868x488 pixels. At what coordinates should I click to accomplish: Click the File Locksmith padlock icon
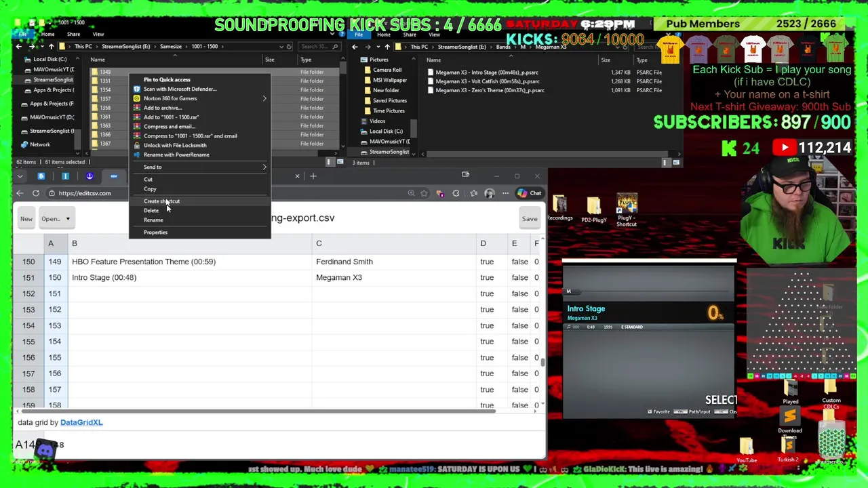(x=136, y=145)
